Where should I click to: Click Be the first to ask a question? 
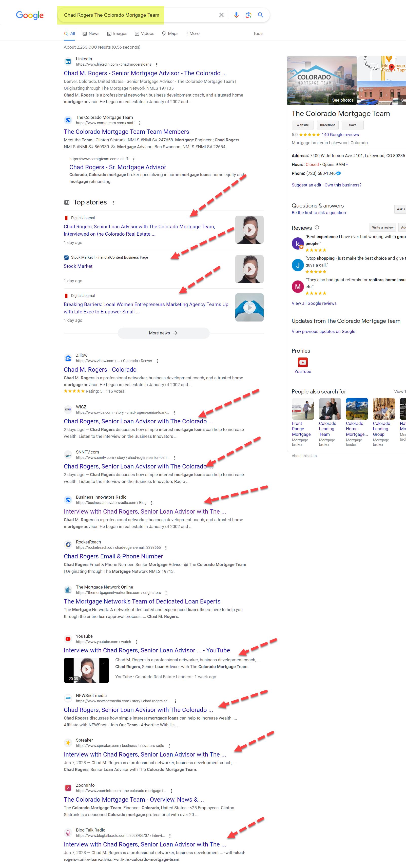pos(319,213)
